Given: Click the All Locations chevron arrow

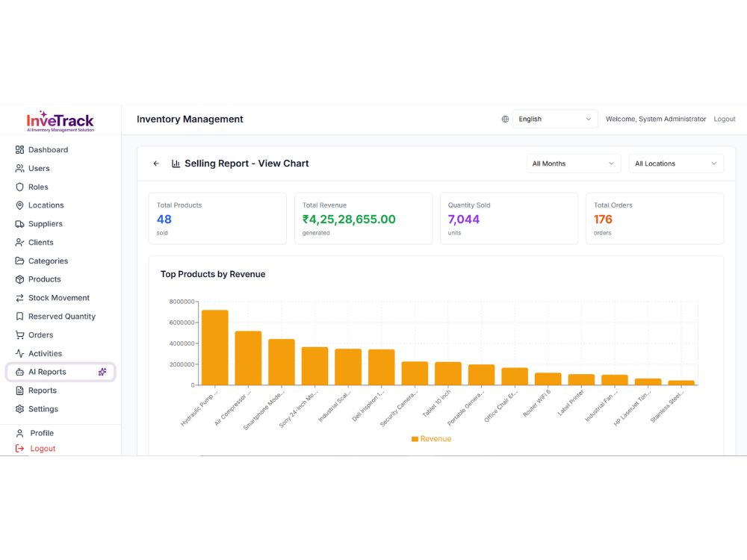Looking at the screenshot, I should 713,164.
